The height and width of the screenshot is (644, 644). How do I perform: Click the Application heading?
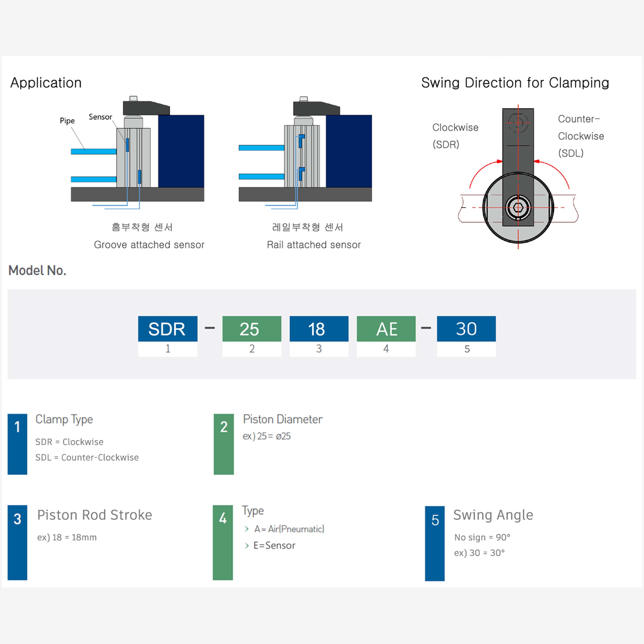click(46, 83)
